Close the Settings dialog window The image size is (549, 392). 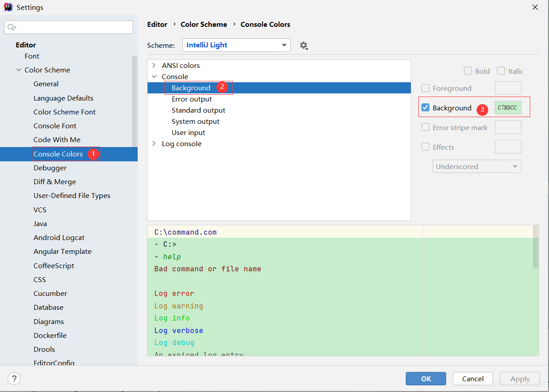[535, 7]
